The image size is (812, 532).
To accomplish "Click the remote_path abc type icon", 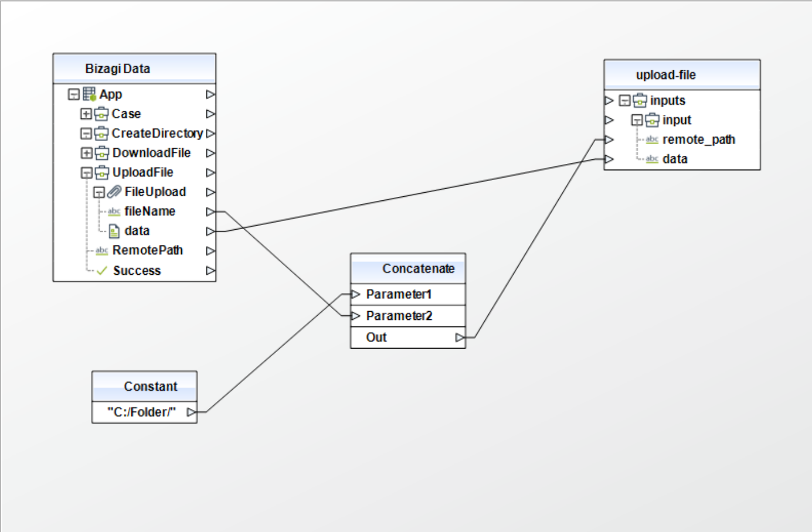I will (652, 140).
